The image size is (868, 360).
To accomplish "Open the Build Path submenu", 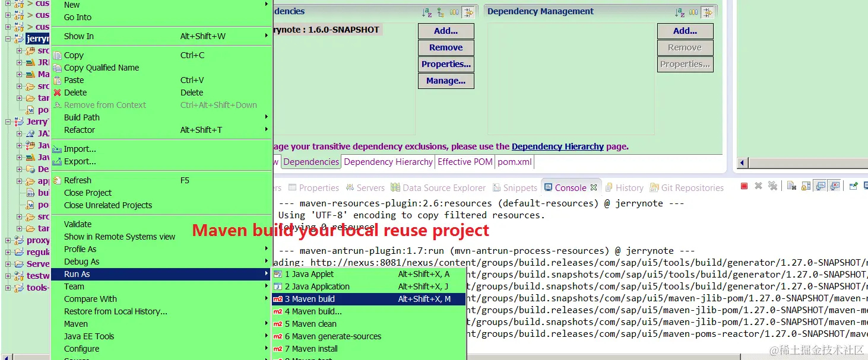I will pyautogui.click(x=161, y=117).
